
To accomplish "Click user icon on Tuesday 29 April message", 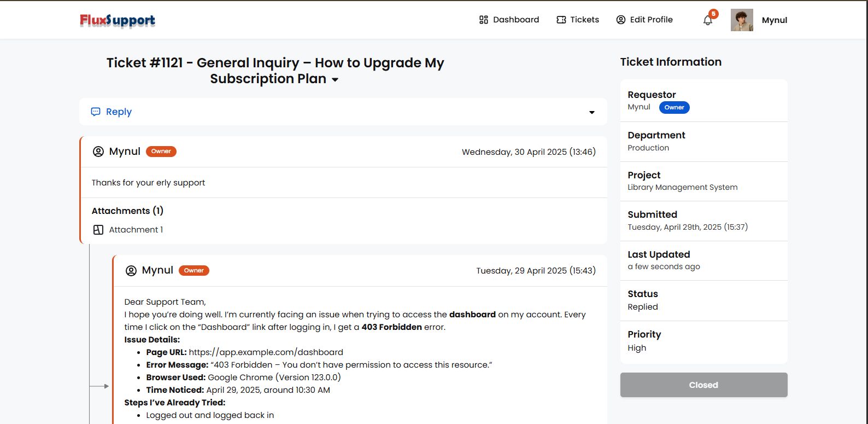I will click(x=131, y=270).
